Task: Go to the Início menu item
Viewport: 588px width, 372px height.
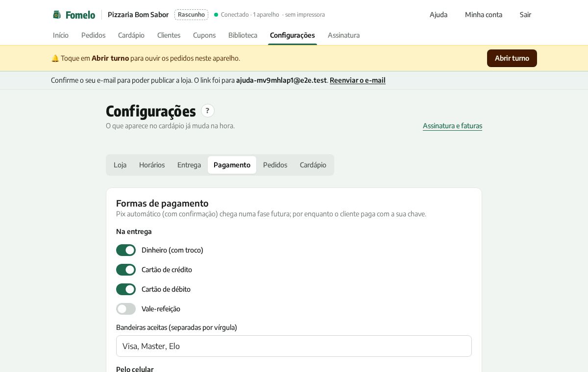Action: pos(61,35)
